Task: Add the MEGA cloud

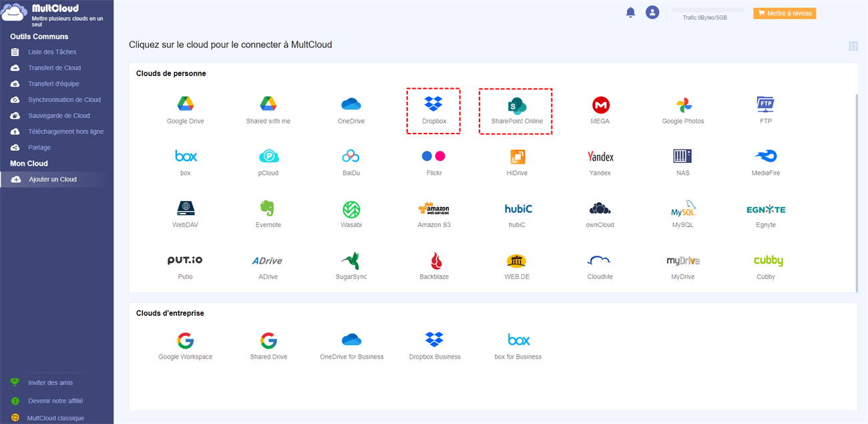Action: [x=600, y=110]
